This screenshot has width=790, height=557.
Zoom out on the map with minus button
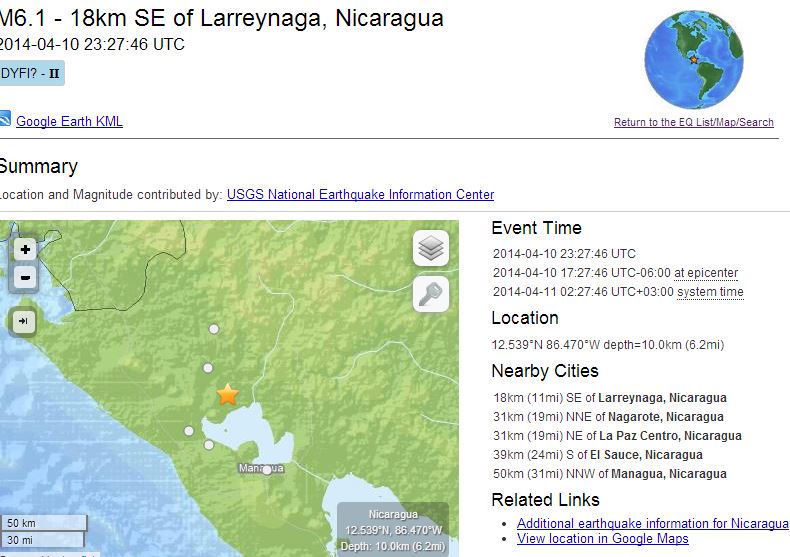25,278
